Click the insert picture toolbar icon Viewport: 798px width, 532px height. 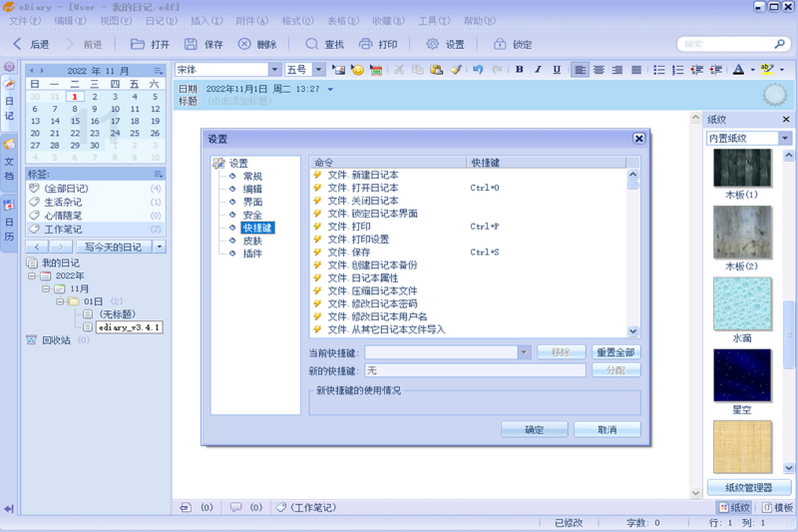coord(338,70)
